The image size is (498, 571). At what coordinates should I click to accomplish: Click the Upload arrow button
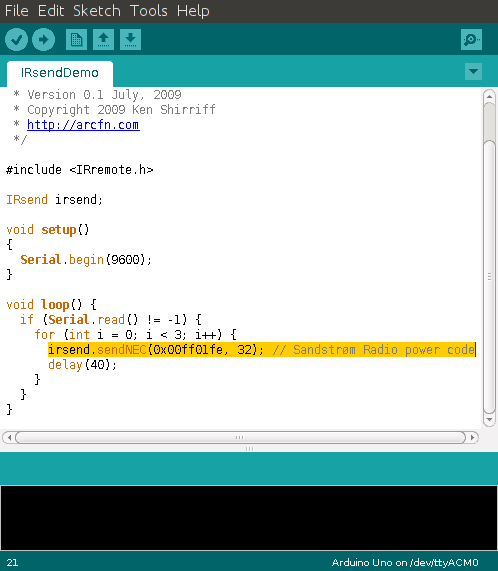point(43,39)
